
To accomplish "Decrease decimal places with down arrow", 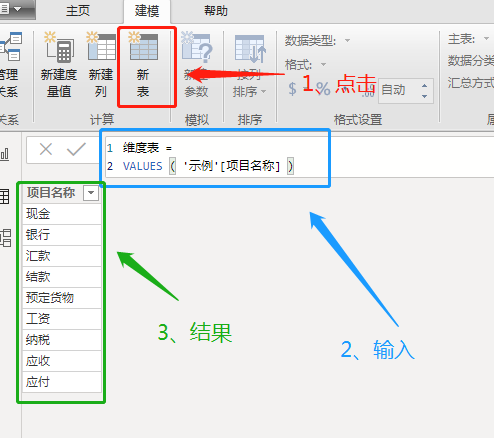I will point(424,96).
